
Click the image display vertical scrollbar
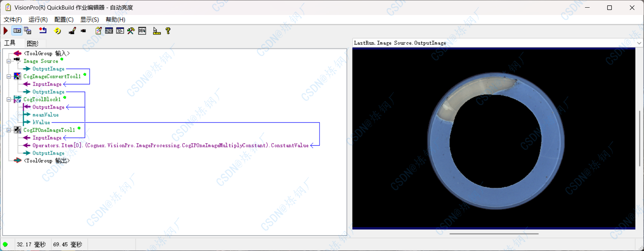coord(639,139)
